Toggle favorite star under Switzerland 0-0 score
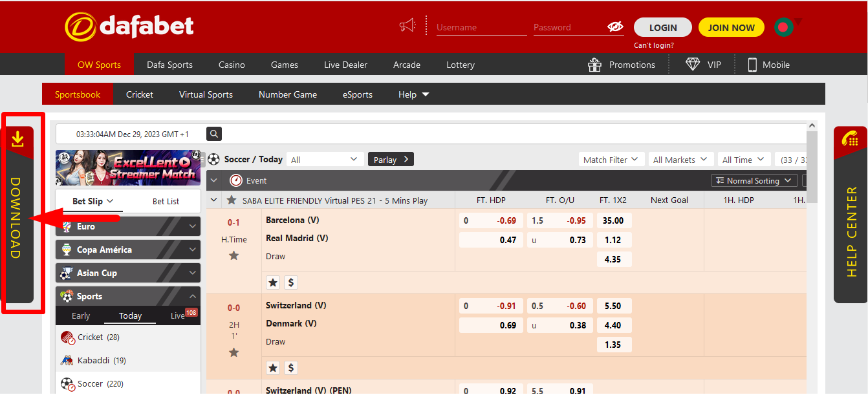 coord(234,352)
